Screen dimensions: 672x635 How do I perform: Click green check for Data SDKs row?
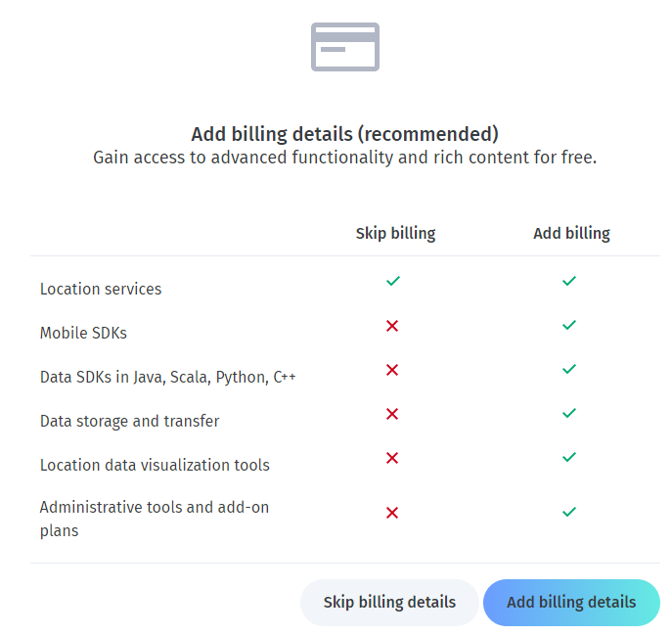pyautogui.click(x=569, y=370)
